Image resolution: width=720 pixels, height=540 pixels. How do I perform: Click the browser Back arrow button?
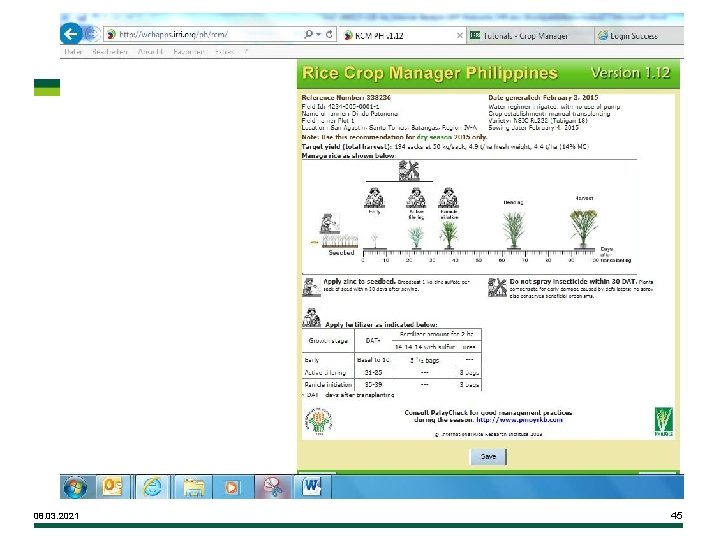click(x=71, y=34)
